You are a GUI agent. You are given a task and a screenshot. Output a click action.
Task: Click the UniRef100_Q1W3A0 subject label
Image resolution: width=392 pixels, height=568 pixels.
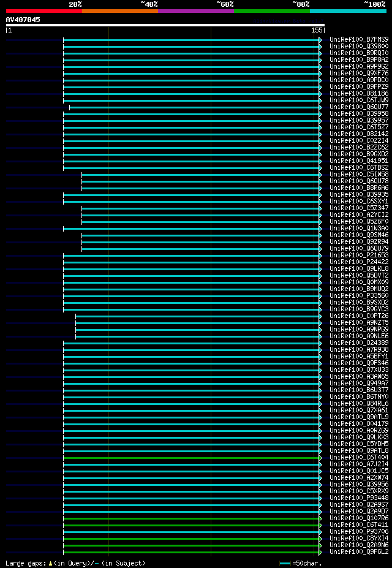tap(359, 229)
